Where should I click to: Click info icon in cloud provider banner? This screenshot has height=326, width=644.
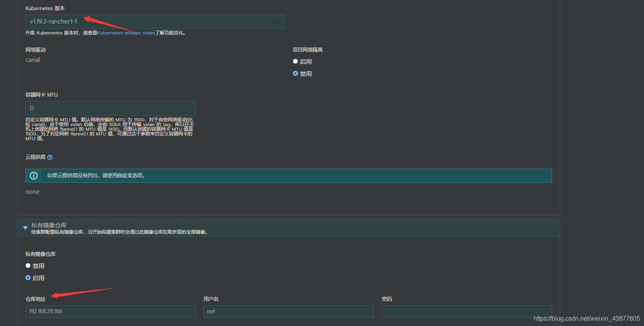pos(34,176)
